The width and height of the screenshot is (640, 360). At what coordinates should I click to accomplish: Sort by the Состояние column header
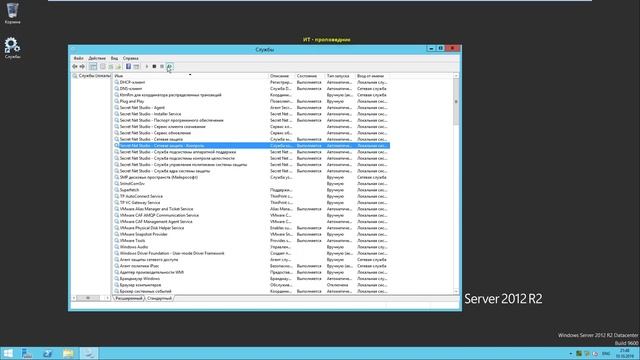pos(309,76)
